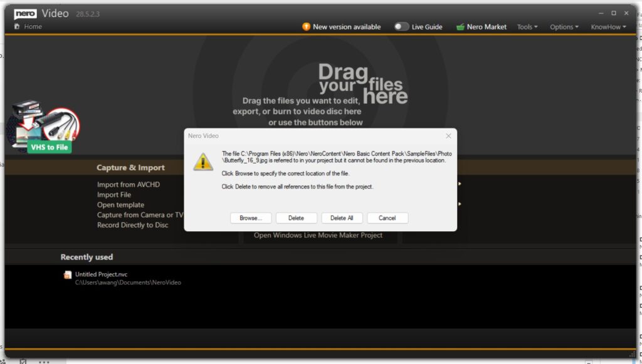Click the warning triangle icon in dialog

(x=203, y=162)
